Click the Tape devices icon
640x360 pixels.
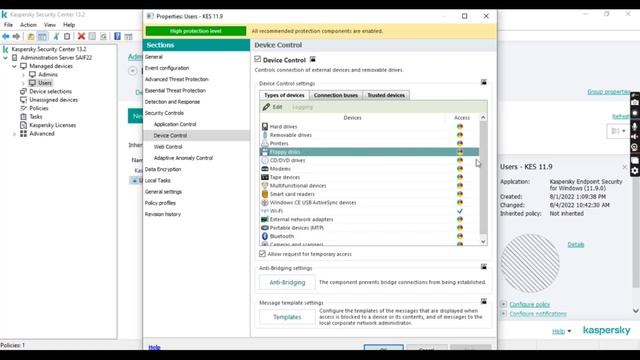[x=265, y=177]
